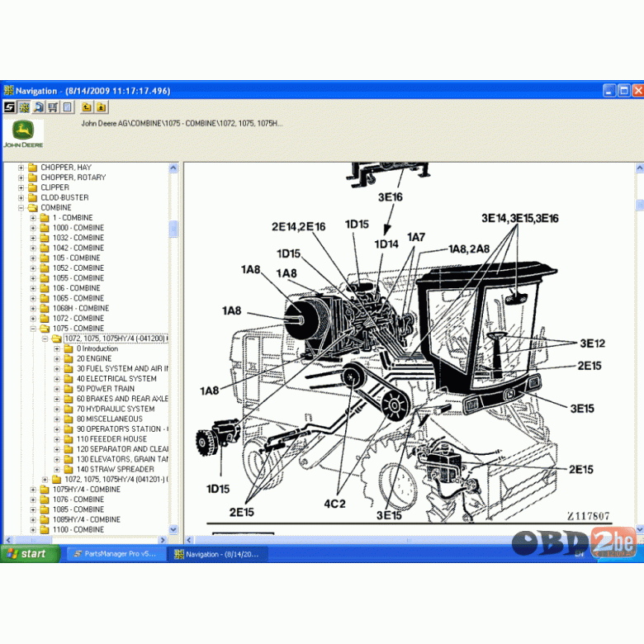644x644 pixels.
Task: Collapse the 1072, 1075, 1075HY/4 (-041200) node
Action: pyautogui.click(x=45, y=339)
